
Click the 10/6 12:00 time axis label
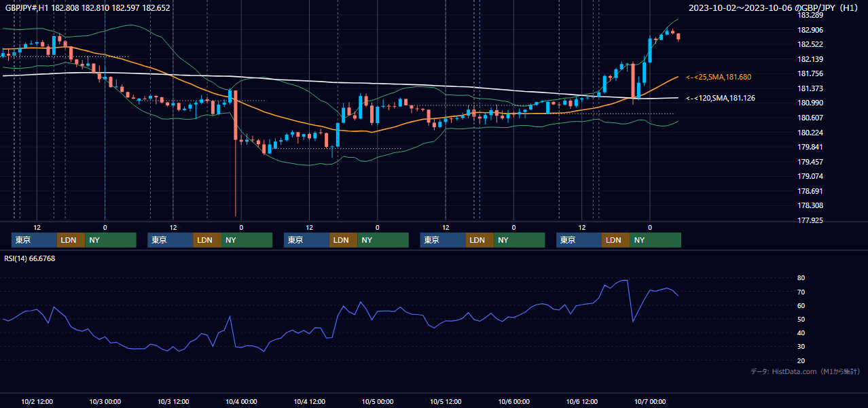582,402
